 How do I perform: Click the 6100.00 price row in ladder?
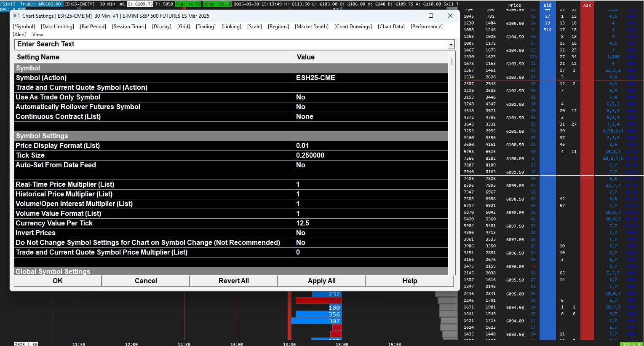(515, 158)
